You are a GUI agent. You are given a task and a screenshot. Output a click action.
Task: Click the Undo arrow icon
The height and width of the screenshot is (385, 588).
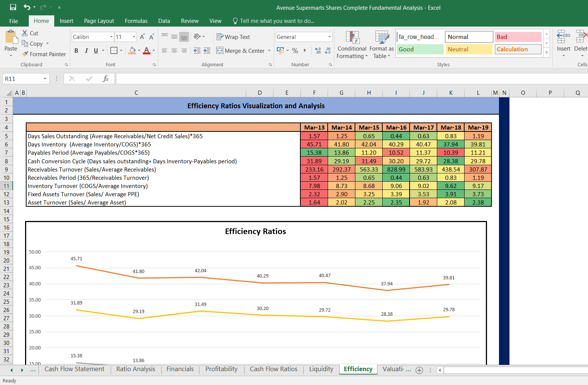click(x=27, y=7)
